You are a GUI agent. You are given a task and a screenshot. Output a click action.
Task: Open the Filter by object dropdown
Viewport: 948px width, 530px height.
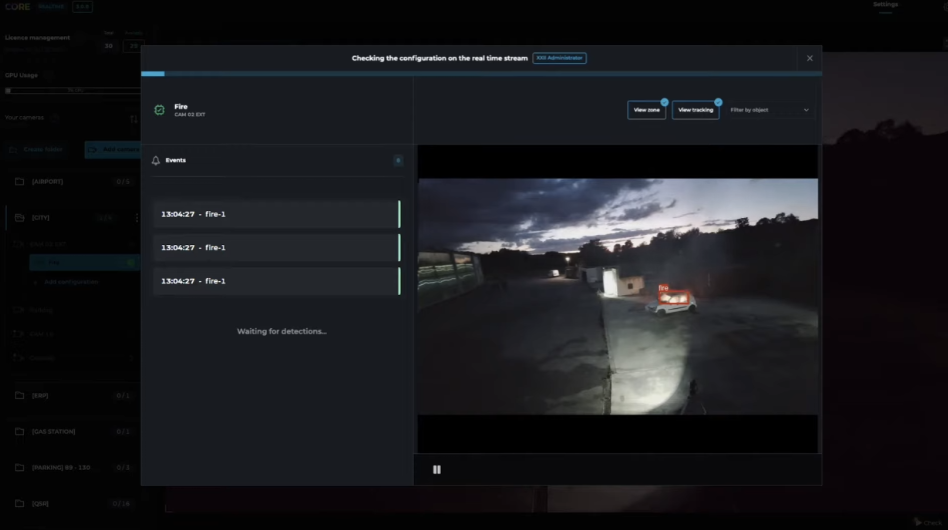click(x=768, y=110)
